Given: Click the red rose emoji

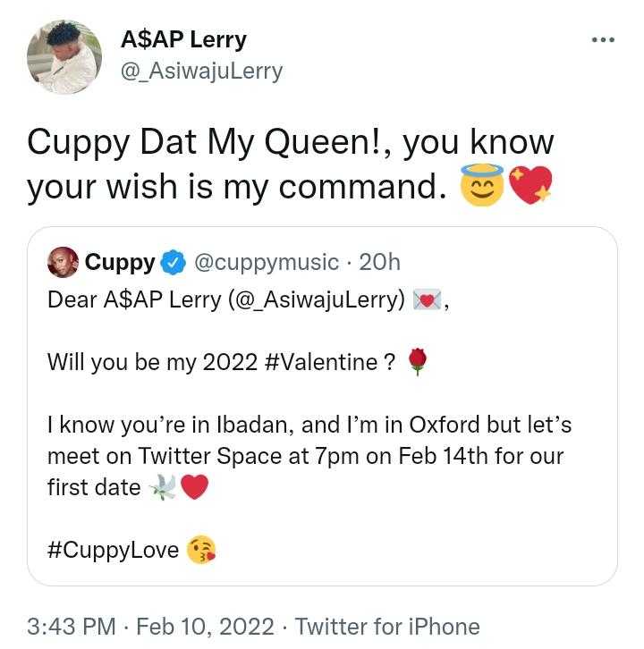Looking at the screenshot, I should [x=418, y=361].
